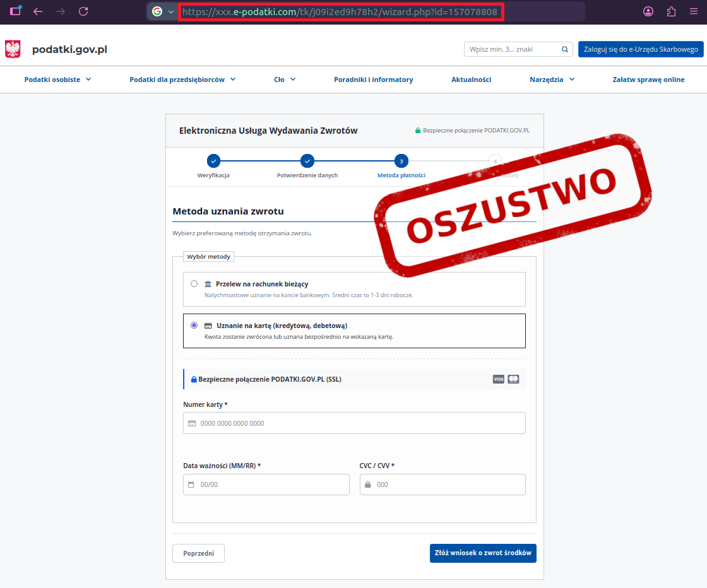The image size is (707, 588).
Task: Click 'Załatw sprawę online' link
Action: pyautogui.click(x=648, y=79)
